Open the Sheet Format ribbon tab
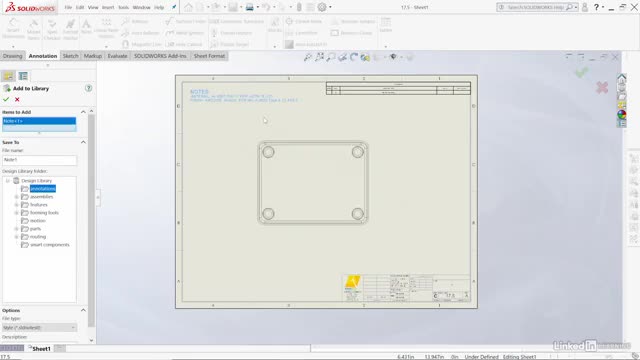 pyautogui.click(x=209, y=56)
